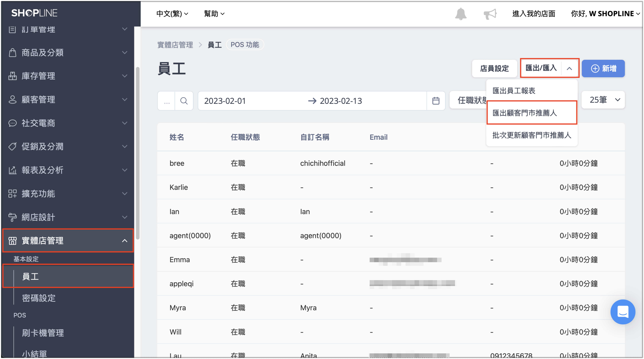Open 密碼設定 in the sidebar
The width and height of the screenshot is (644, 359).
tap(39, 298)
